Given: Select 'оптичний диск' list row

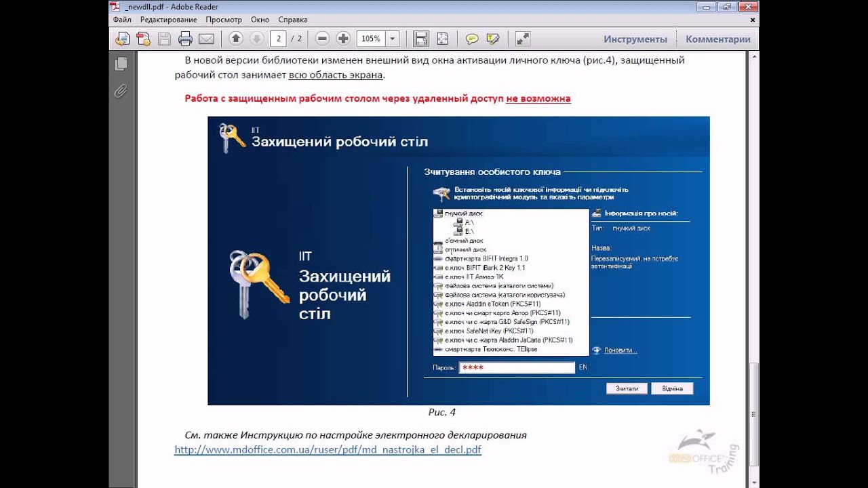Looking at the screenshot, I should [465, 249].
